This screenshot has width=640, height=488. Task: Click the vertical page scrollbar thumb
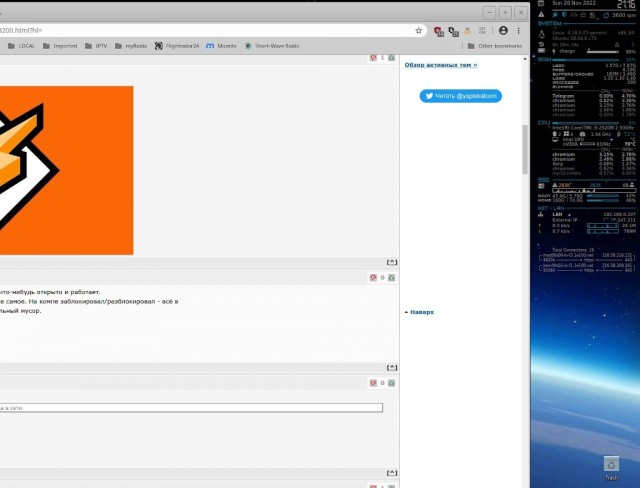[x=525, y=149]
